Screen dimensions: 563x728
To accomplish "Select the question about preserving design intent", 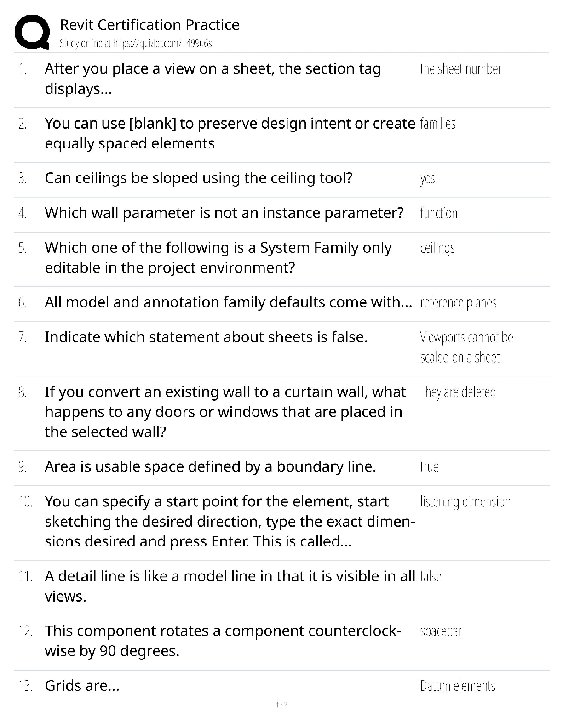I will [x=230, y=133].
